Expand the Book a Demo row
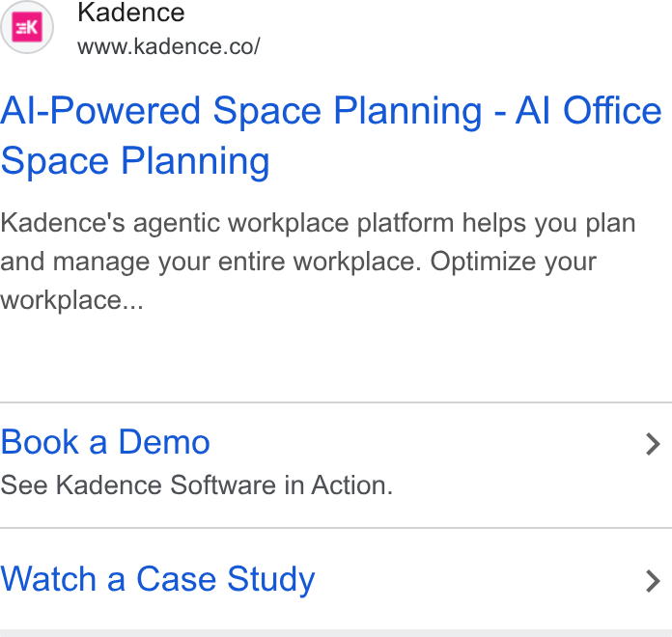The width and height of the screenshot is (672, 637). click(x=336, y=465)
